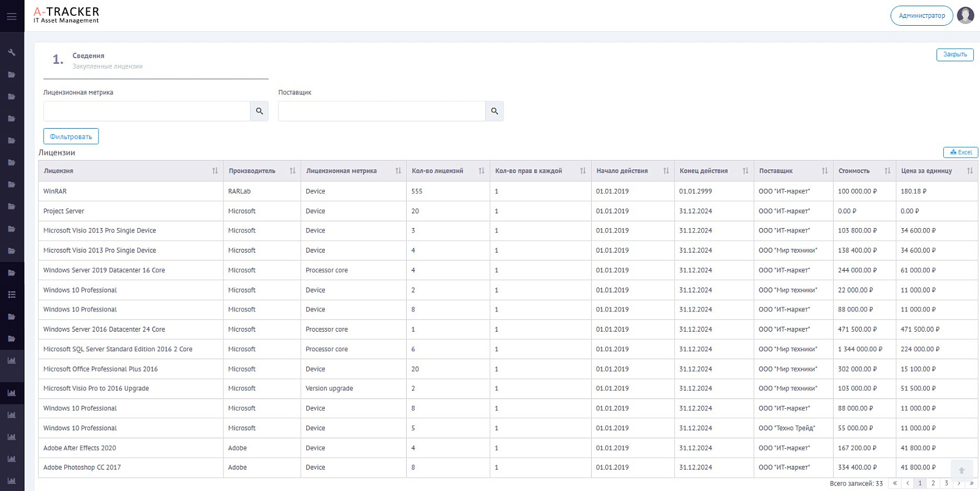Select pagination page 2
The width and height of the screenshot is (980, 491).
[x=933, y=483]
